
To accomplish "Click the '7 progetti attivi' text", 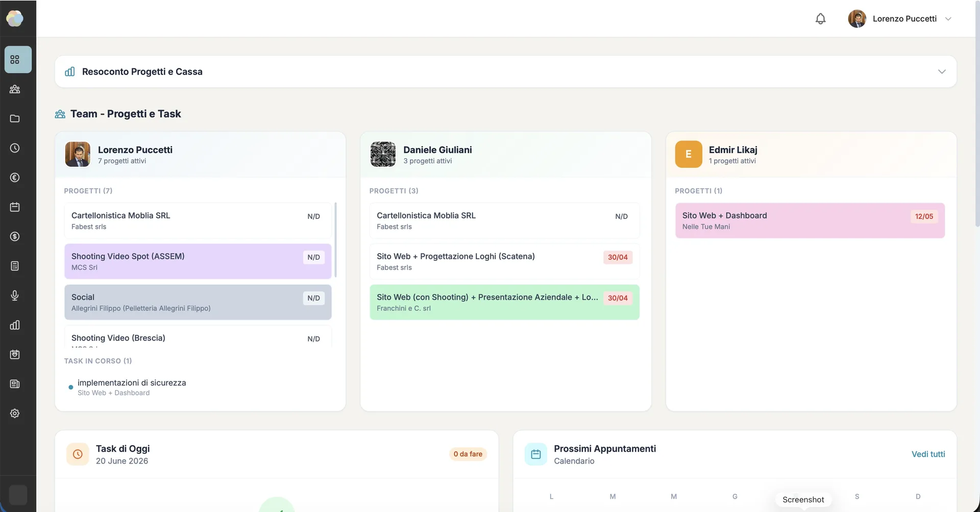I will (122, 161).
